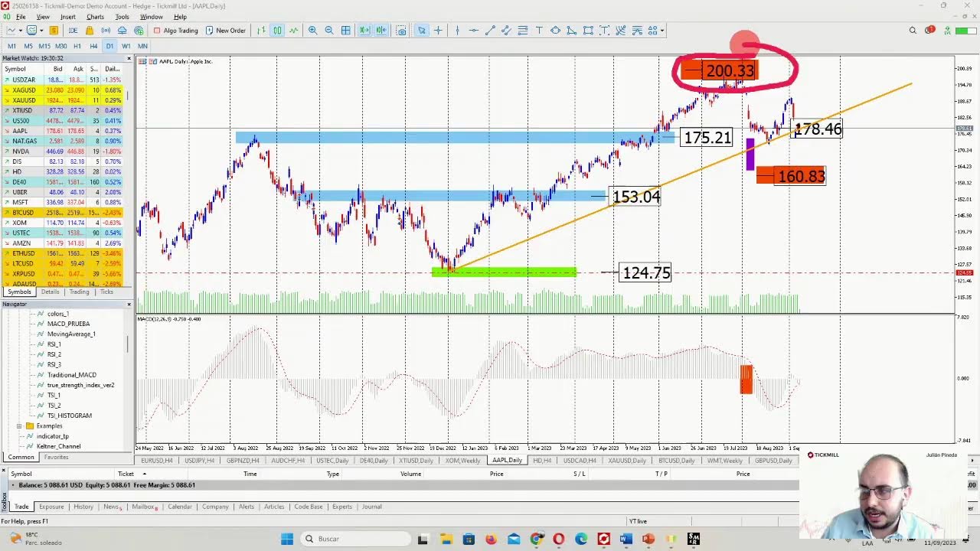Open the notifications icon with red badge
Viewport: 980px width, 551px height.
[929, 31]
